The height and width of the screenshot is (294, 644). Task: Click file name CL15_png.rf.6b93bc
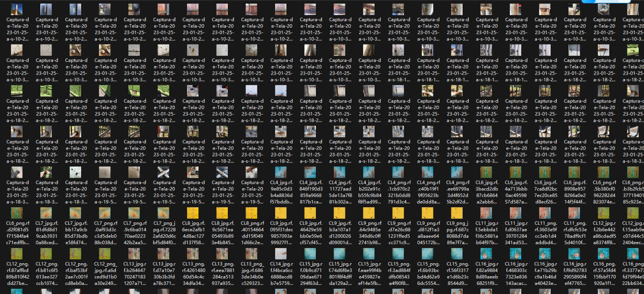pos(428,274)
